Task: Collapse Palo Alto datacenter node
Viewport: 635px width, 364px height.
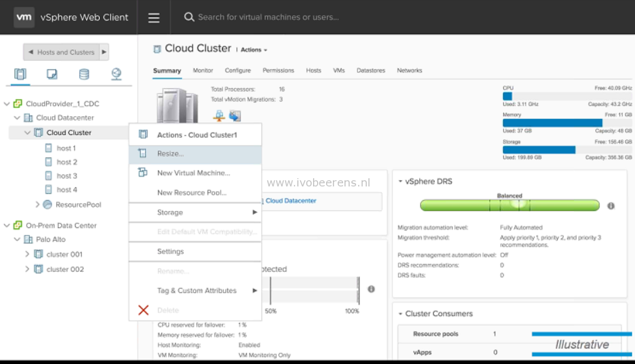Action: (17, 240)
